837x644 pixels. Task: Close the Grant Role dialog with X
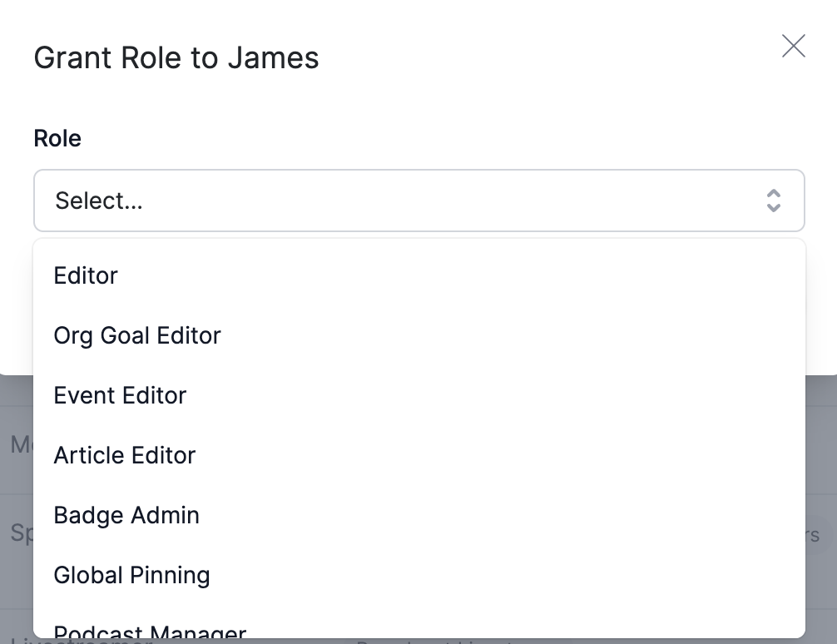coord(793,46)
